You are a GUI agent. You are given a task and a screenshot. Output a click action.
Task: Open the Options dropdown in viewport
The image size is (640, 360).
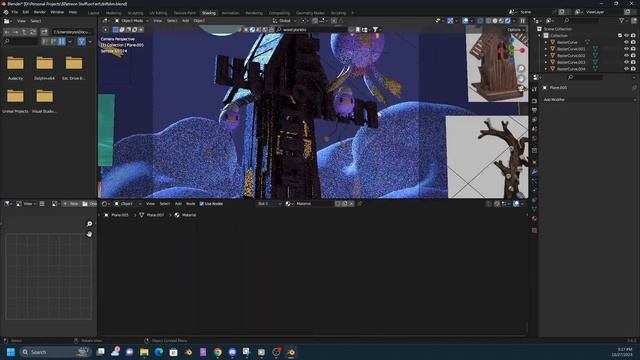[516, 30]
